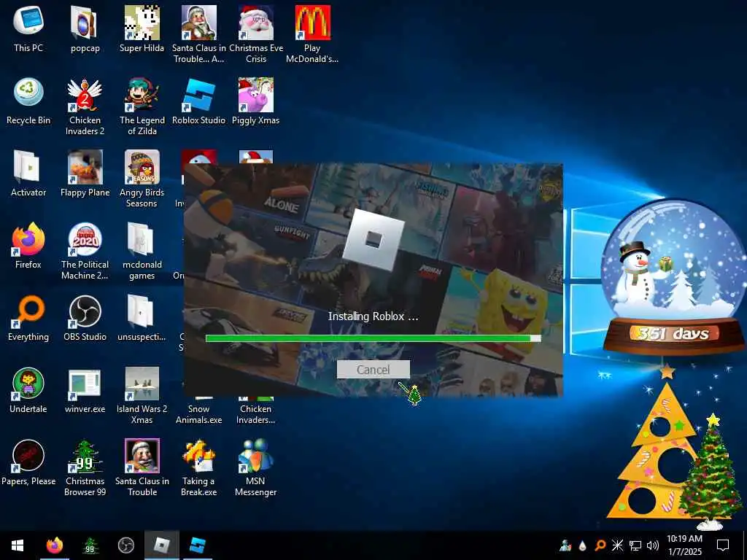Screen dimensions: 747x560
Task: Click the decorated Christmas tree desktop gadget
Action: (x=712, y=472)
